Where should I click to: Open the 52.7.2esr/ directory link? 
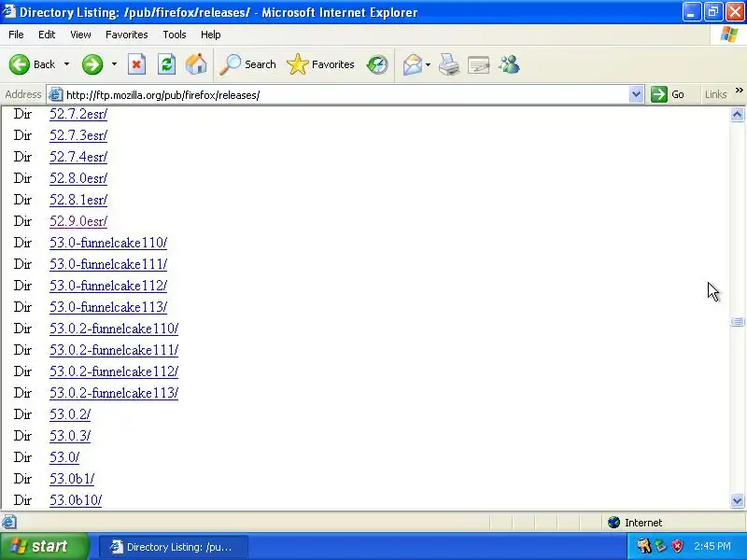tap(78, 114)
